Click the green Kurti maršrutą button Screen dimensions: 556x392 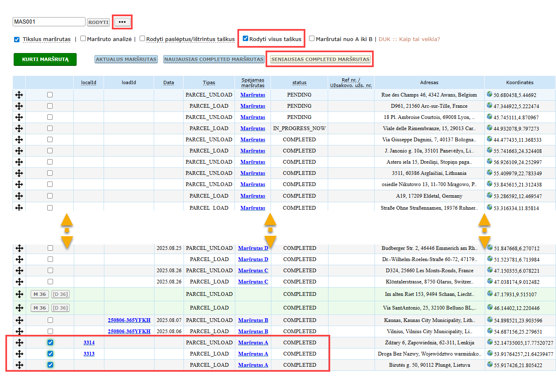(x=45, y=59)
